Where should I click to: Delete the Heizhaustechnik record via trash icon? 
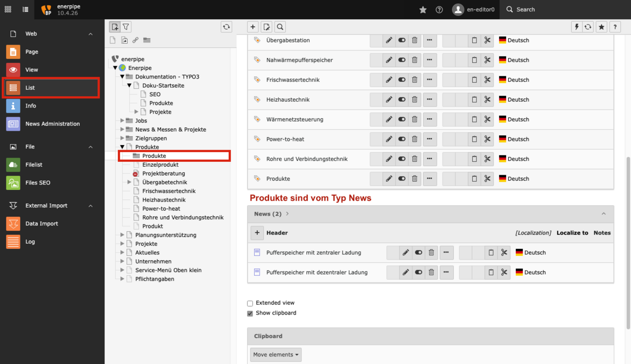point(415,99)
